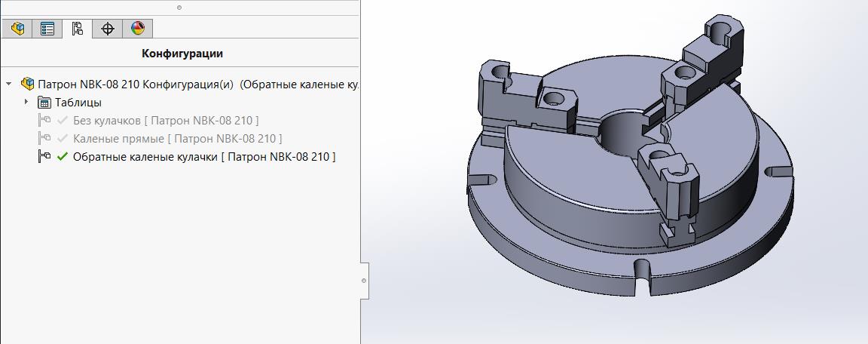Select the Каленые прямые configuration
This screenshot has width=868, height=344.
click(177, 139)
